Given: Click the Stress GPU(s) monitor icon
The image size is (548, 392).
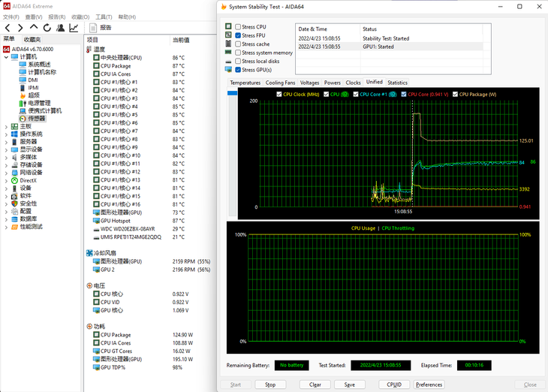Looking at the screenshot, I should point(228,70).
